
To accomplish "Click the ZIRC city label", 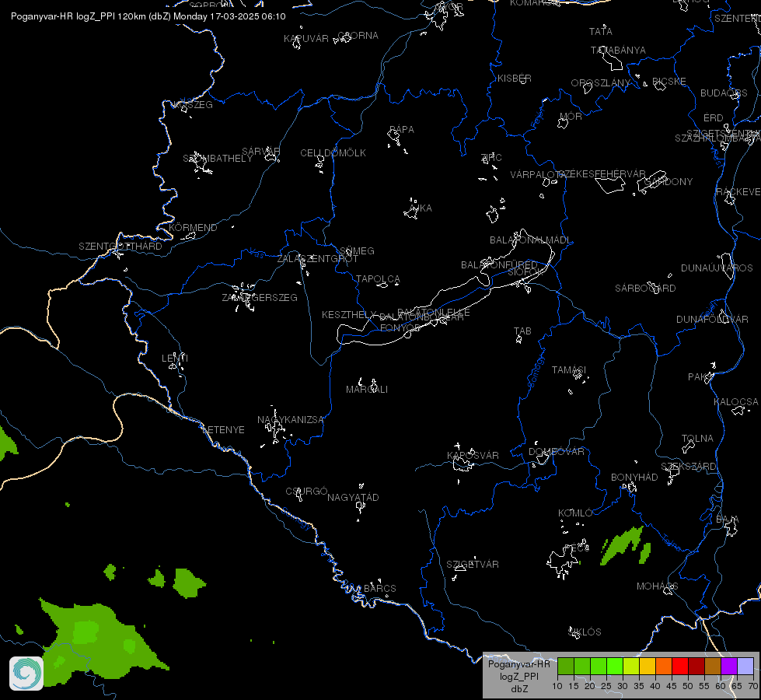I will tap(491, 157).
